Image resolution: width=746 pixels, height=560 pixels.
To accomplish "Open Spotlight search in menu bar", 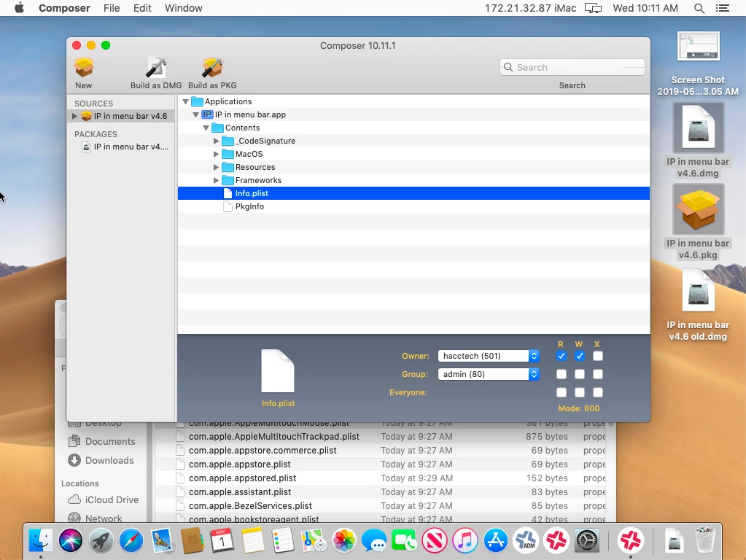I will (x=699, y=8).
